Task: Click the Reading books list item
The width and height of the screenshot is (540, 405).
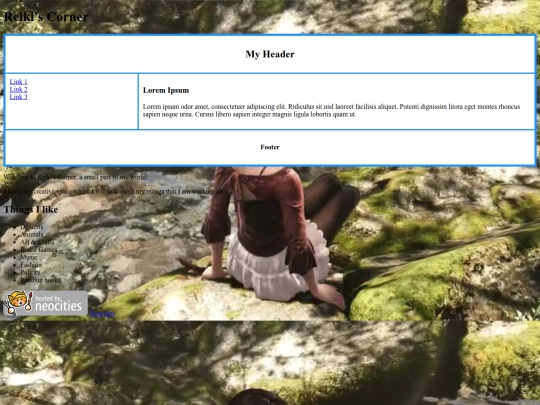Action: coord(40,280)
